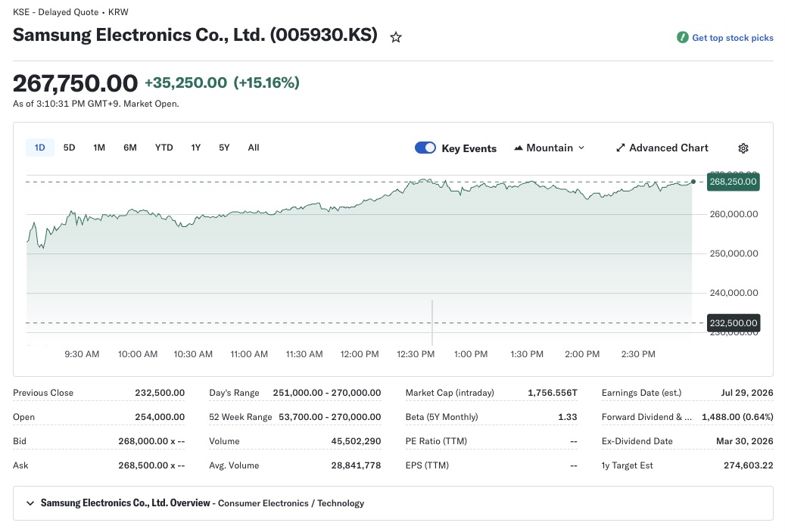This screenshot has width=785, height=532.
Task: Switch to the 6M time range
Action: click(130, 148)
